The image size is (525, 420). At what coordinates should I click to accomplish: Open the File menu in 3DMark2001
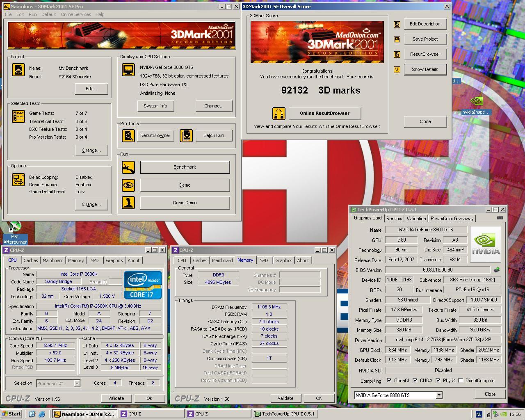(8, 14)
